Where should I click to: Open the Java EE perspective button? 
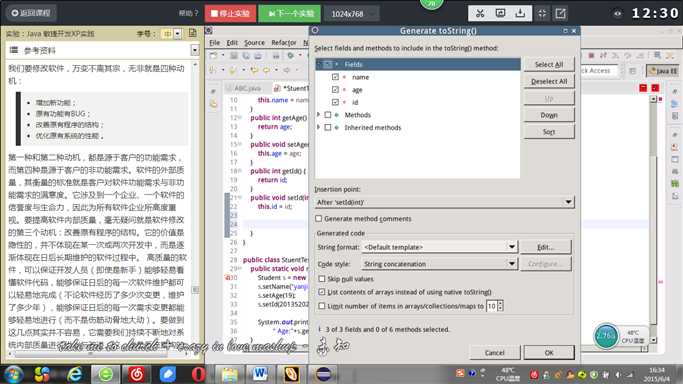pyautogui.click(x=663, y=71)
